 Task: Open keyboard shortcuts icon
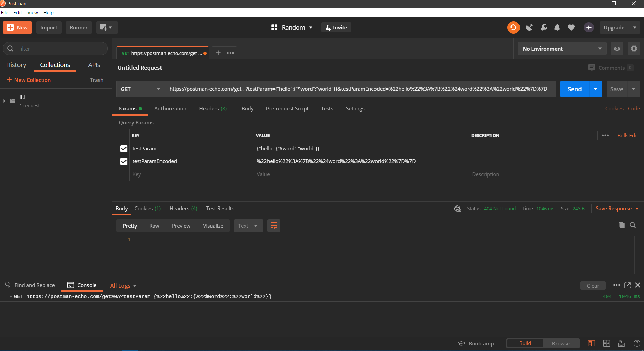(621, 343)
